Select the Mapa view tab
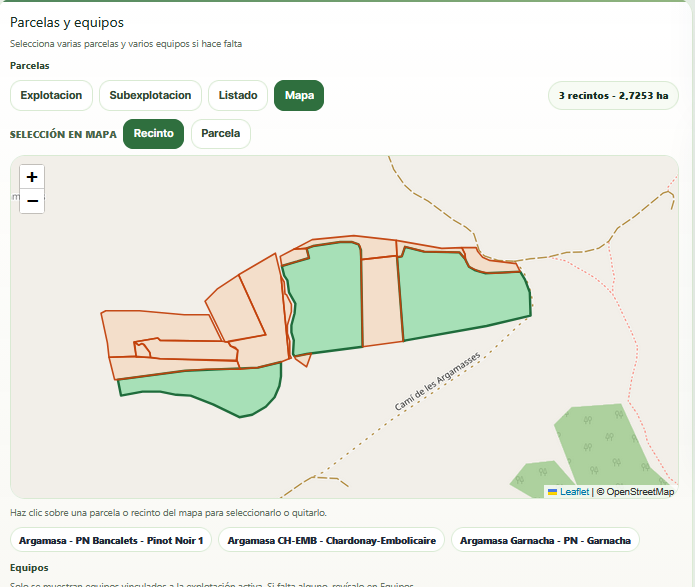Image resolution: width=695 pixels, height=587 pixels. (x=299, y=95)
